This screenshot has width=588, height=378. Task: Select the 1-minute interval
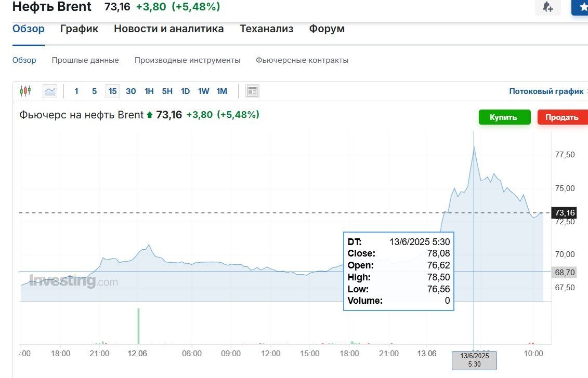pyautogui.click(x=76, y=91)
